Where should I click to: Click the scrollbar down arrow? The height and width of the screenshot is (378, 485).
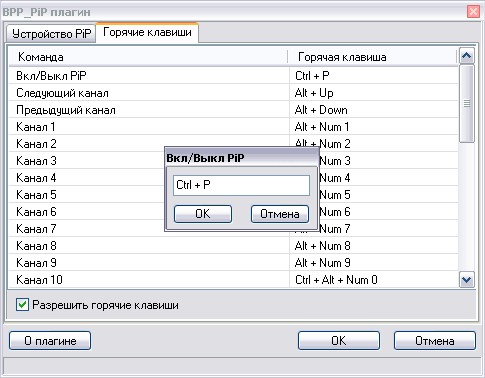pyautogui.click(x=467, y=280)
